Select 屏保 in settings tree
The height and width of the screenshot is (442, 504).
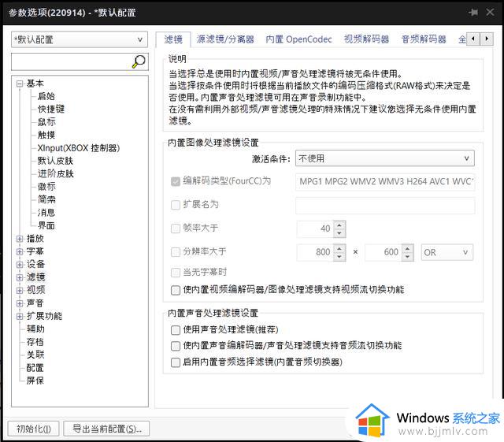pos(35,381)
